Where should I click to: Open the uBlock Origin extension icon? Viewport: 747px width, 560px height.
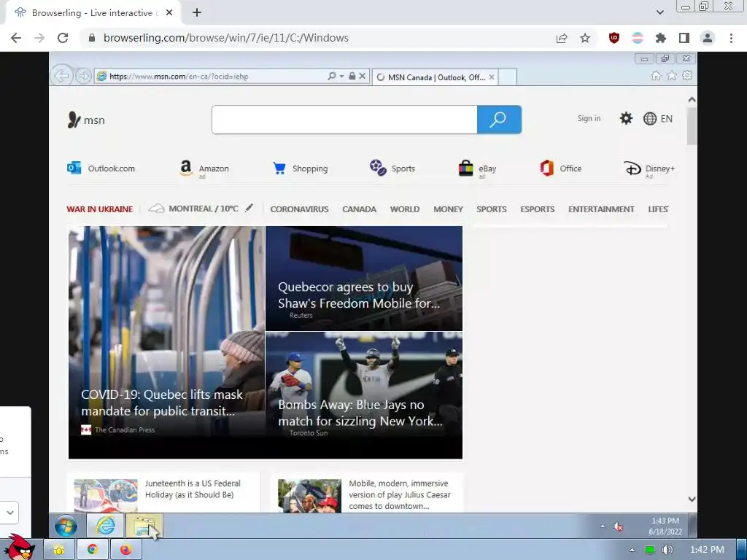[614, 38]
